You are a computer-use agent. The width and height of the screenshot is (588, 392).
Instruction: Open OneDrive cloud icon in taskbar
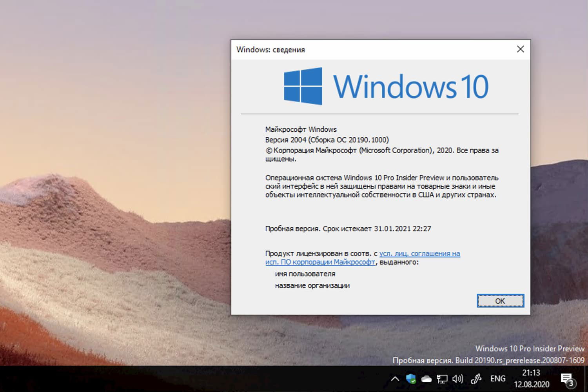(426, 379)
